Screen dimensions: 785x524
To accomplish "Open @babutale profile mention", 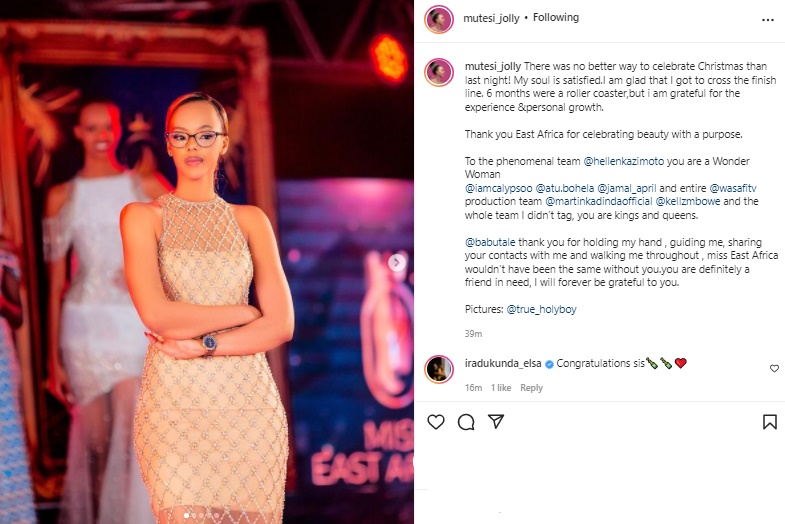I will (490, 242).
